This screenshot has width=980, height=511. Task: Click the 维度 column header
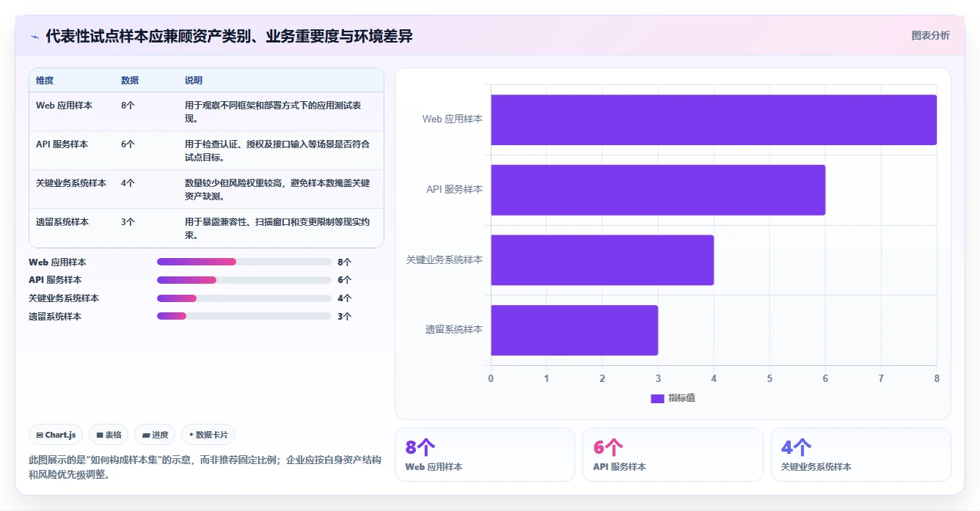click(x=45, y=81)
